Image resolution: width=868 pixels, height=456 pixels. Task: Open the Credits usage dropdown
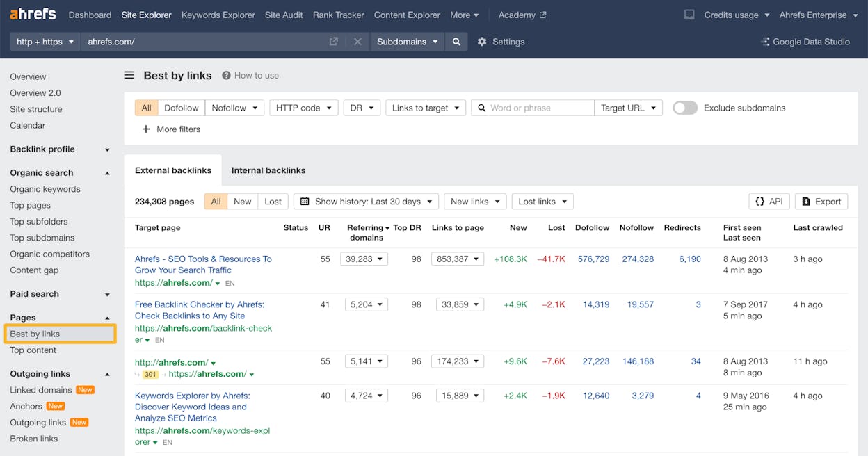(x=737, y=15)
